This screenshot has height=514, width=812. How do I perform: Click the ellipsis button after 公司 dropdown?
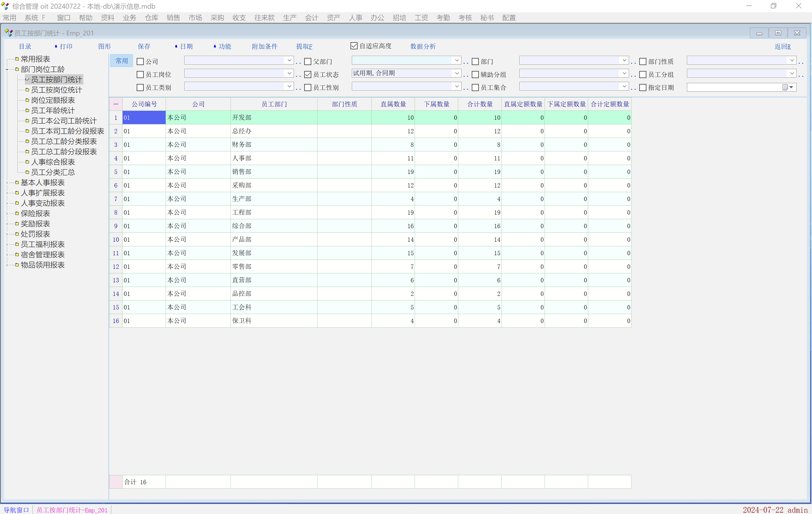point(298,62)
